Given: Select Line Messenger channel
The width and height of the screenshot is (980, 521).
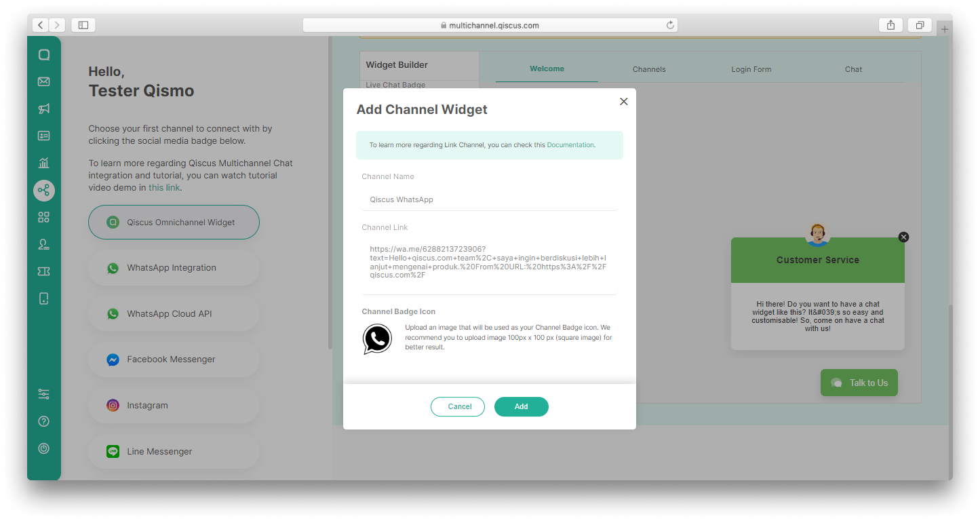Looking at the screenshot, I should click(x=174, y=451).
